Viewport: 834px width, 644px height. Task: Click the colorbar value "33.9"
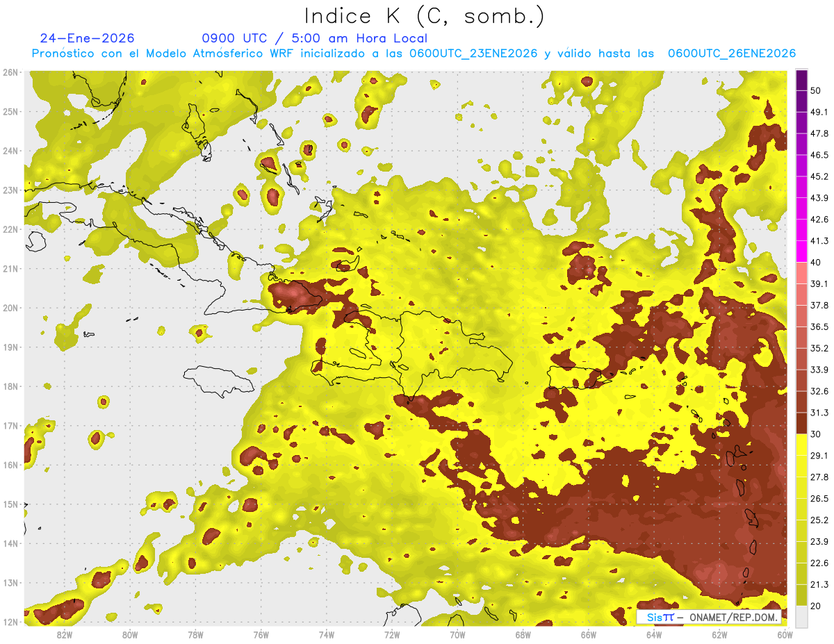pos(820,370)
